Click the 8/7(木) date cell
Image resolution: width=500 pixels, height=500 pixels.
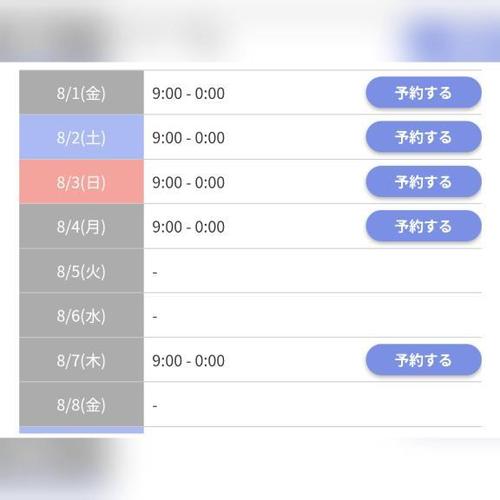click(81, 360)
